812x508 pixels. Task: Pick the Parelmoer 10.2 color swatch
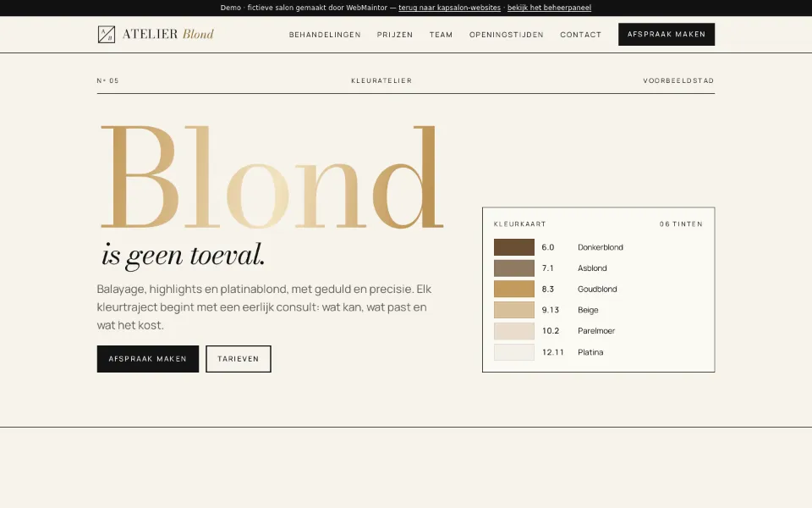tap(513, 331)
